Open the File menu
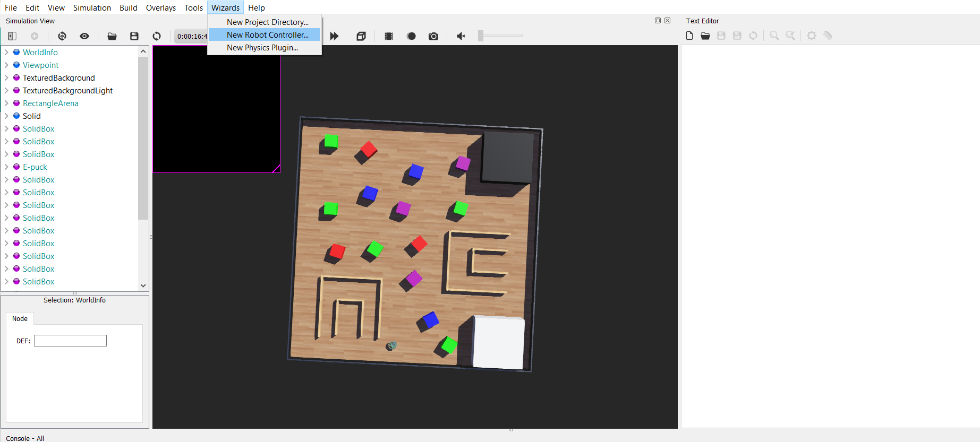This screenshot has width=980, height=442. click(11, 7)
